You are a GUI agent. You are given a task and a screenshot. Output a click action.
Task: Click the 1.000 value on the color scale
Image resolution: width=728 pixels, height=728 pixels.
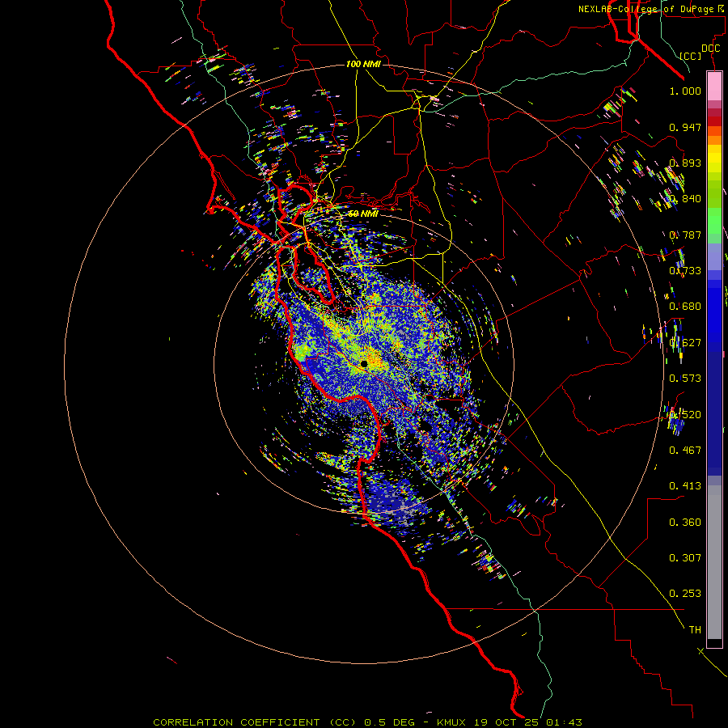pos(685,91)
